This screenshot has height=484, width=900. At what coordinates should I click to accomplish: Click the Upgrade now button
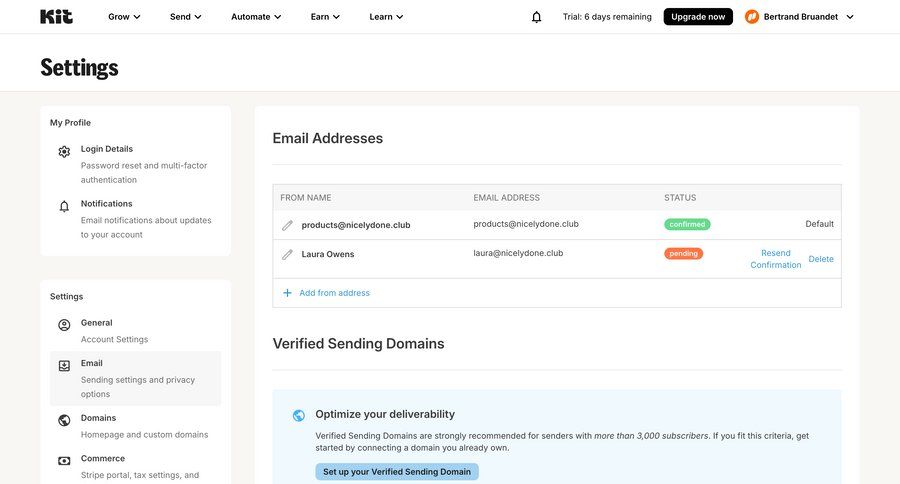(698, 17)
